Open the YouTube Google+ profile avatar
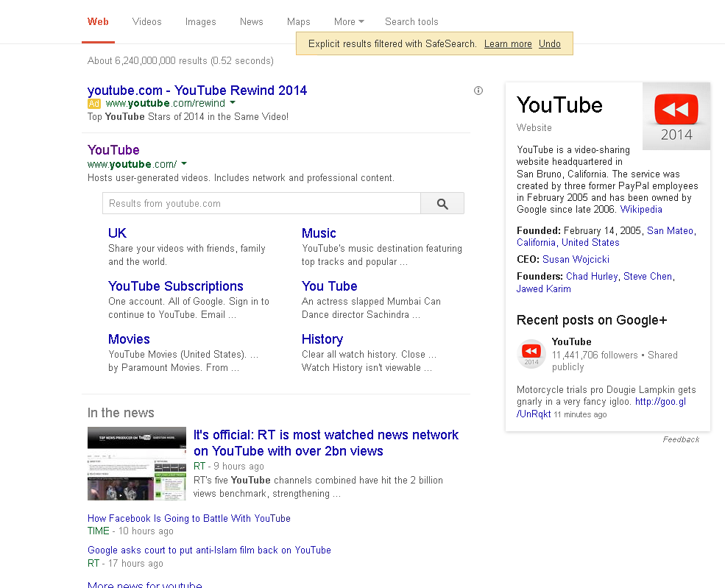The height and width of the screenshot is (588, 725). (x=531, y=354)
